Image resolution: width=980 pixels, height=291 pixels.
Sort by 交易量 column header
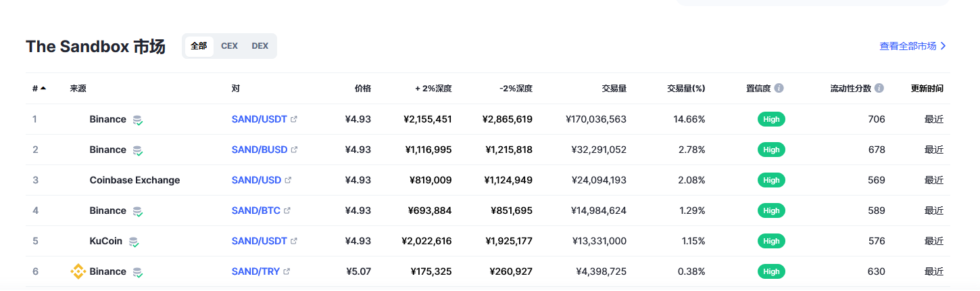point(614,88)
